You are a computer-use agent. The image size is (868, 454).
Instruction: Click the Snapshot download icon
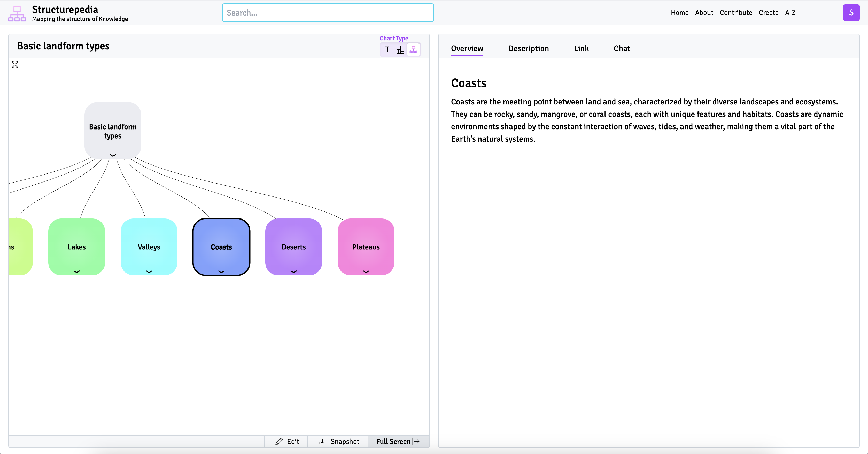pos(322,442)
